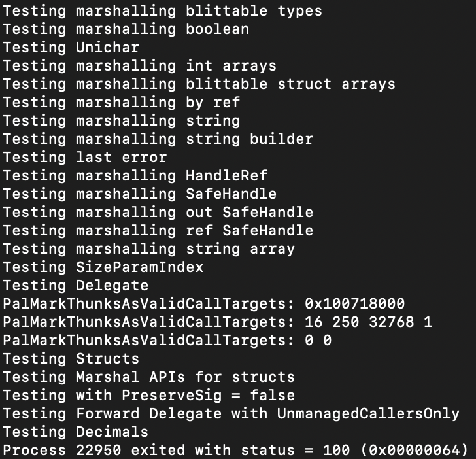Click the 'marshalling out SafeHandle' line
The width and height of the screenshot is (476, 459).
194,212
